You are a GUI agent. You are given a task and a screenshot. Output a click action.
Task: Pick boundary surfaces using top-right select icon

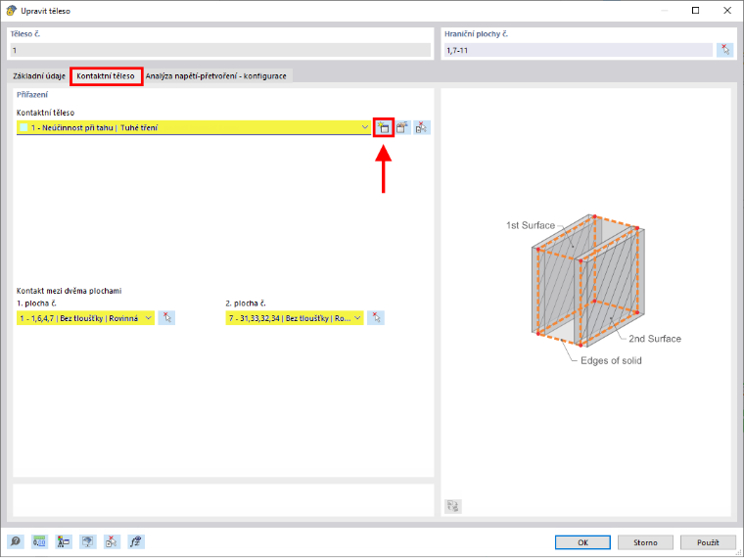[x=725, y=50]
